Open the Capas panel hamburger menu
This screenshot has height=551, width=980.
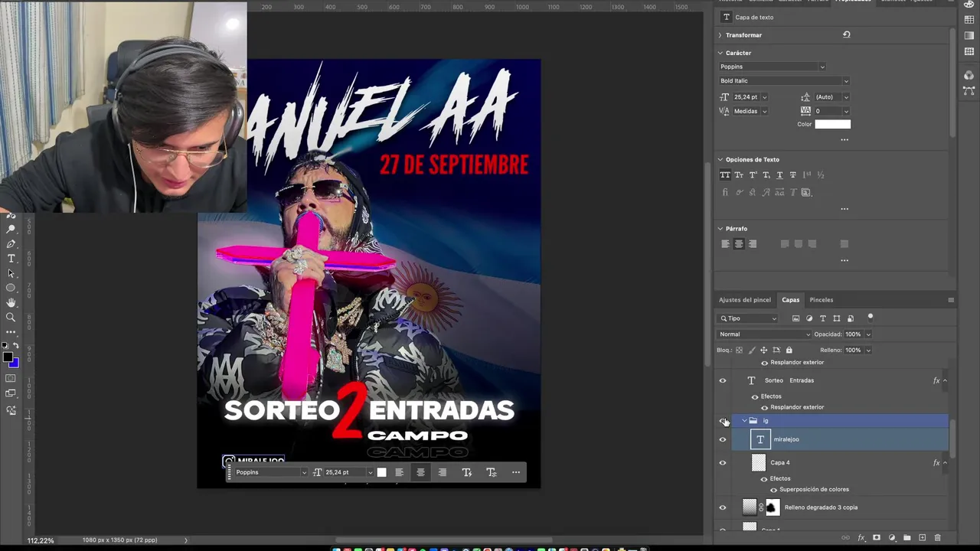pos(951,300)
